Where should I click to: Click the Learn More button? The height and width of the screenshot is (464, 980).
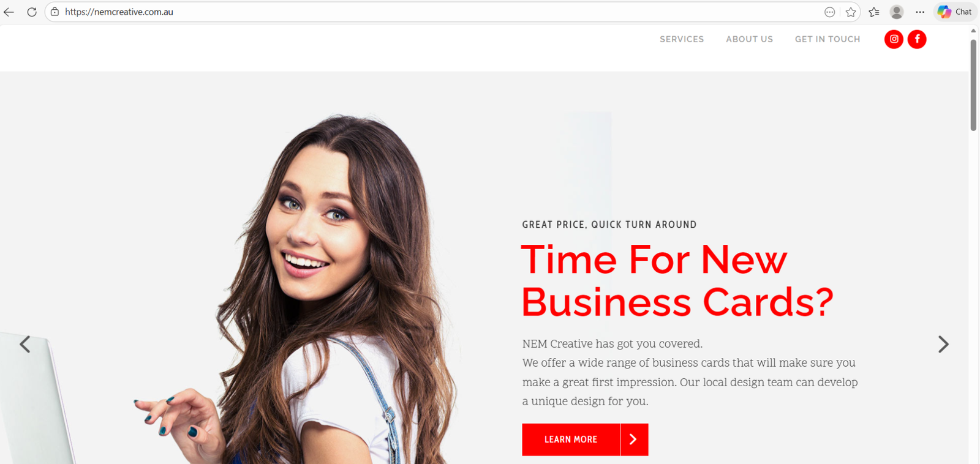coord(571,440)
